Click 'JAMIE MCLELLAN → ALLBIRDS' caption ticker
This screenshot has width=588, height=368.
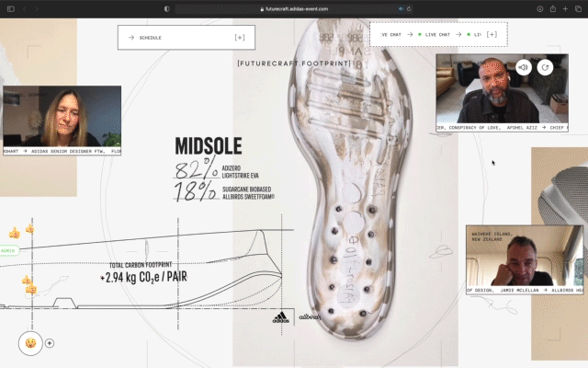click(x=525, y=291)
